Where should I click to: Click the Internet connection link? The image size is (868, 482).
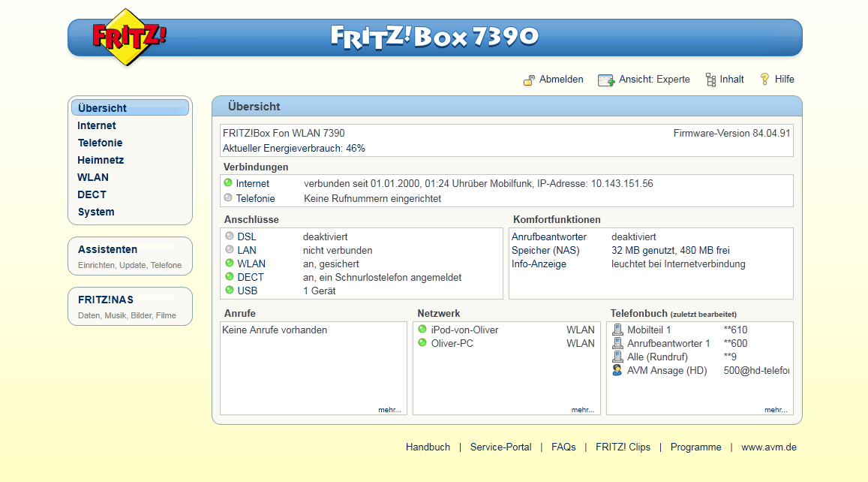252,183
